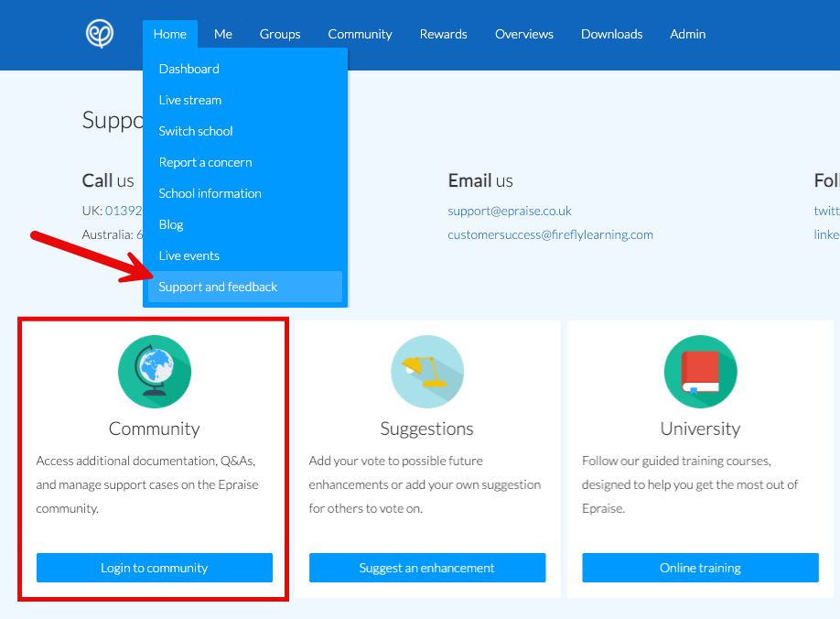This screenshot has width=840, height=619.
Task: Go to the Downloads section
Action: (x=611, y=34)
